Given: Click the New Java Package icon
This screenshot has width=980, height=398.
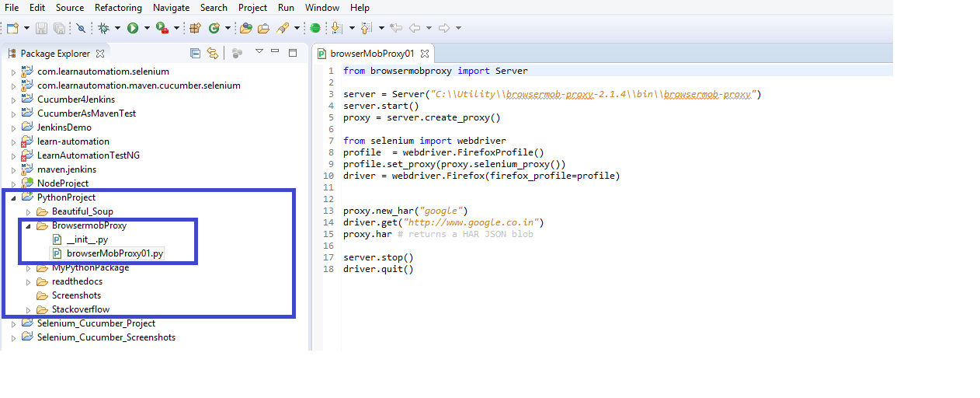Looking at the screenshot, I should [x=195, y=28].
